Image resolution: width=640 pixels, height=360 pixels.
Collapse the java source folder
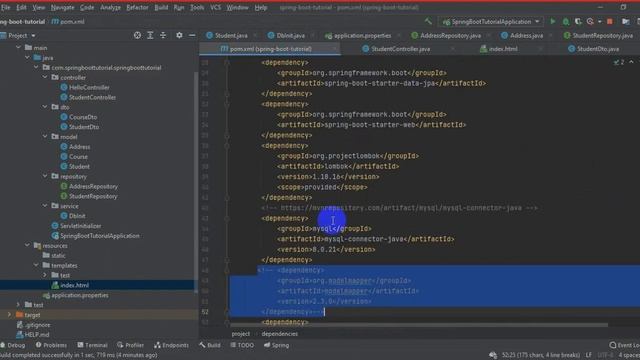tap(27, 58)
